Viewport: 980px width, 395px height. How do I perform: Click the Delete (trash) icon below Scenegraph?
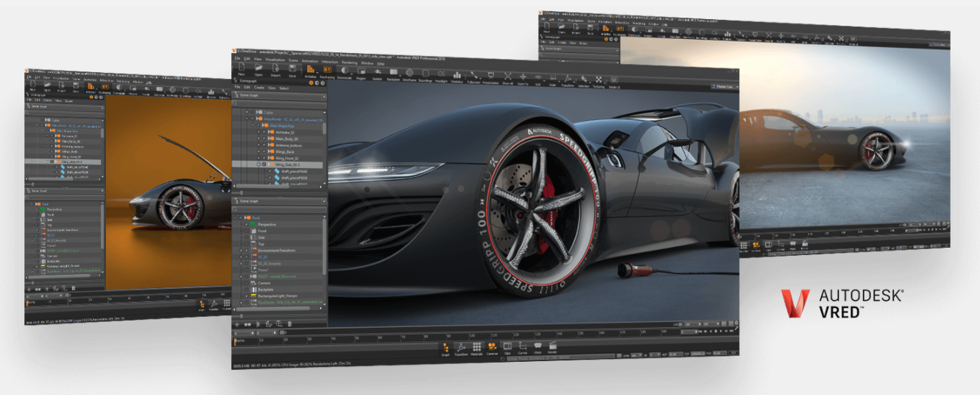coord(289,324)
